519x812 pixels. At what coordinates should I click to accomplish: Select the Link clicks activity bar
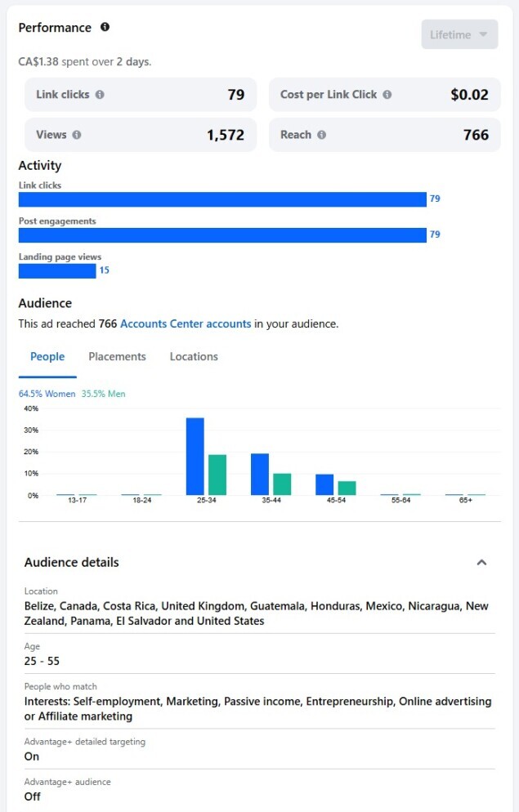click(x=221, y=199)
